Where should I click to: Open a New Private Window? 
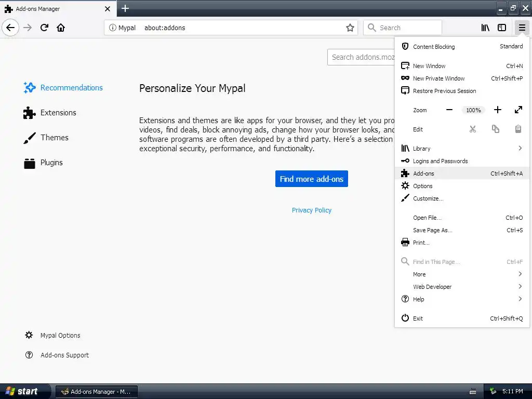462,78
